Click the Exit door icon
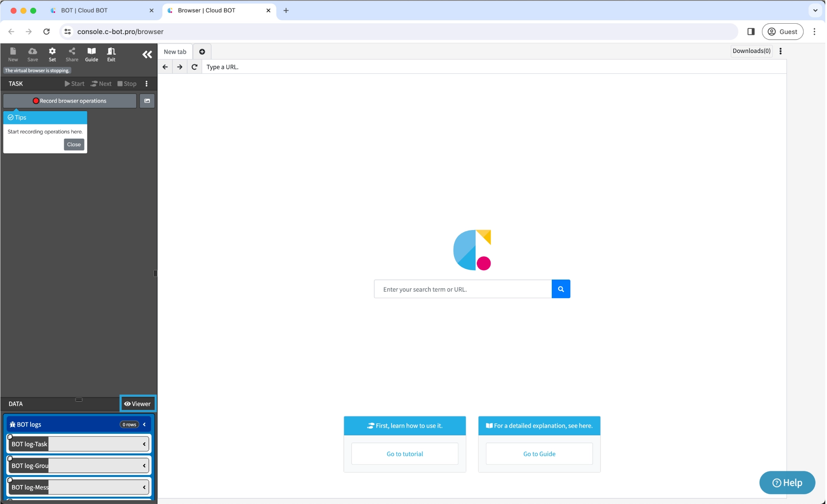Screen dimensions: 827x504 point(111,54)
